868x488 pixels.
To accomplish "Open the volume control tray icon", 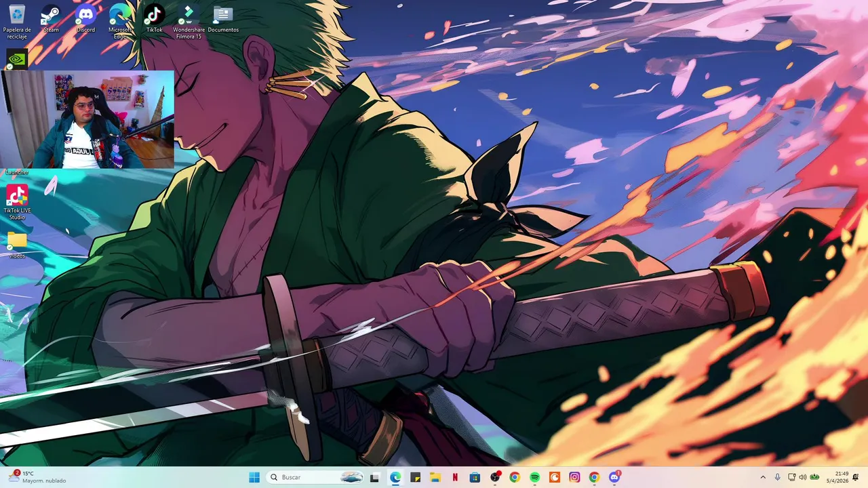I will coord(803,477).
